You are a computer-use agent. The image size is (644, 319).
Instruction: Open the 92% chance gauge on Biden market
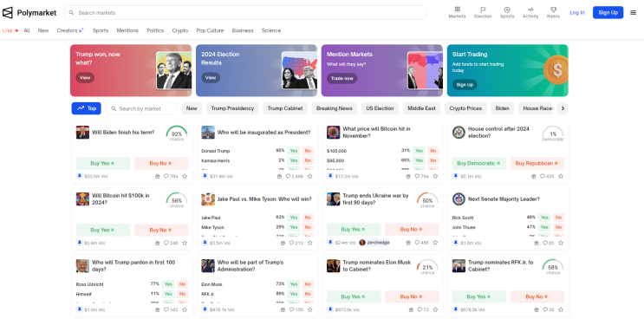pos(177,133)
